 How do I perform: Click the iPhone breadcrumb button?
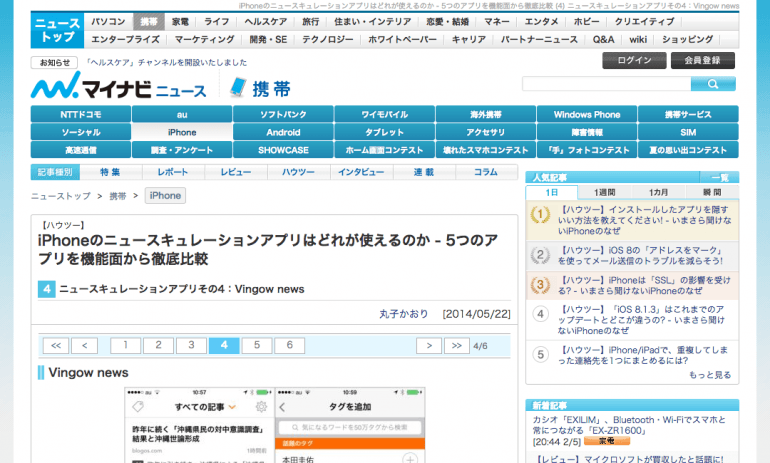(x=165, y=195)
